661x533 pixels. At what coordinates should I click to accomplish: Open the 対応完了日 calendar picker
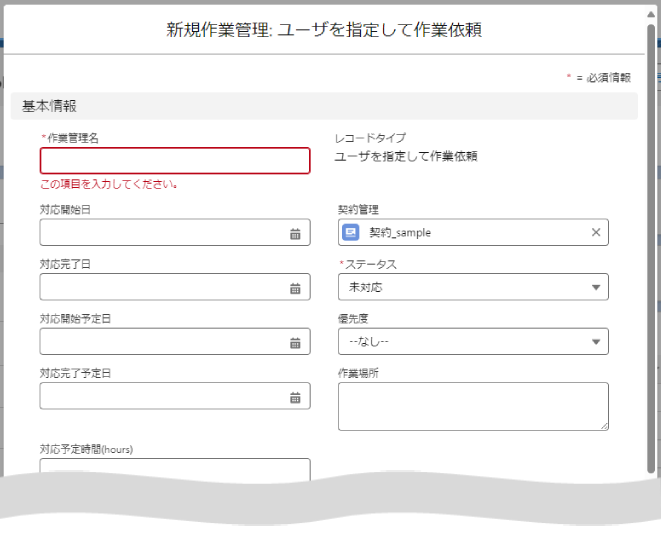tap(295, 288)
